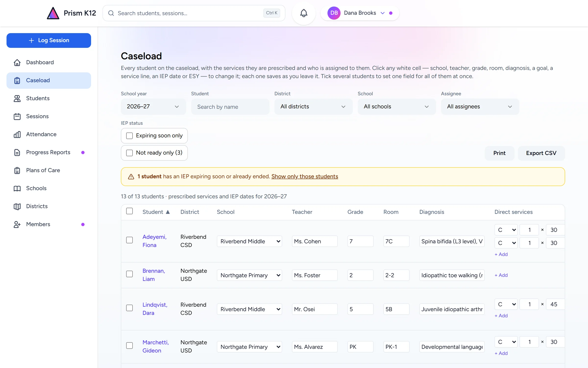Open the All assignees dropdown

click(480, 106)
